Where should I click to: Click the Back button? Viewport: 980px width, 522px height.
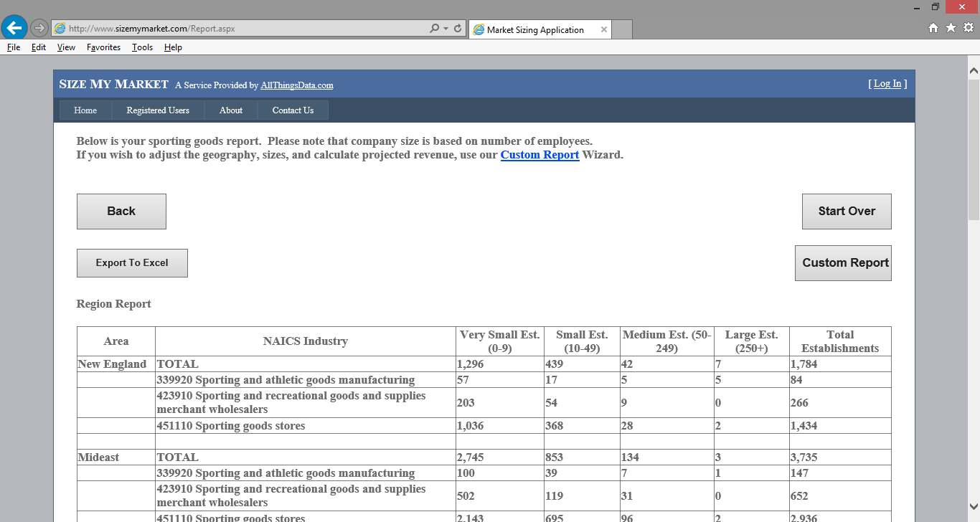pyautogui.click(x=121, y=212)
